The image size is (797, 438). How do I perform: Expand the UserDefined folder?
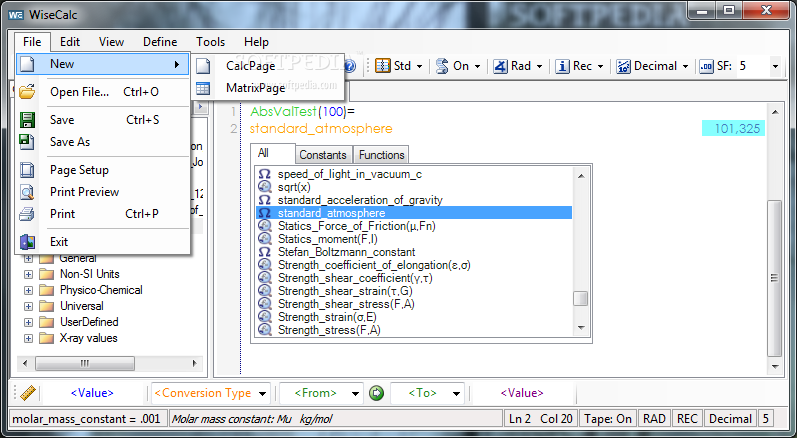tap(28, 323)
